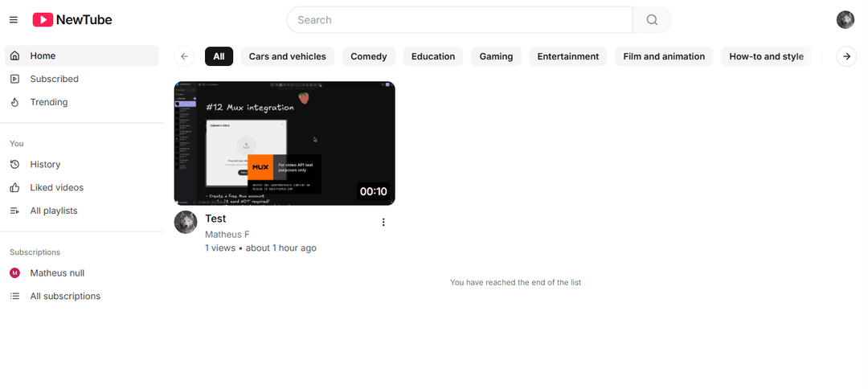Focus the Search input field
The height and width of the screenshot is (389, 868).
coord(460,20)
